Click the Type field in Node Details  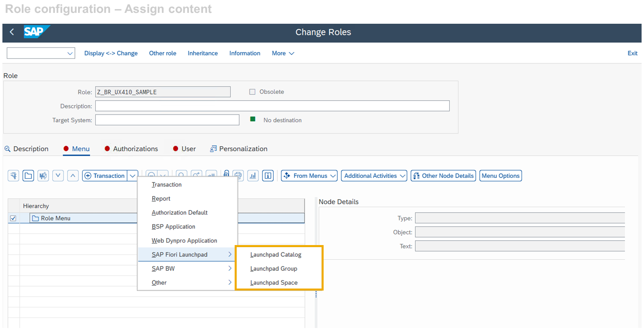point(520,218)
